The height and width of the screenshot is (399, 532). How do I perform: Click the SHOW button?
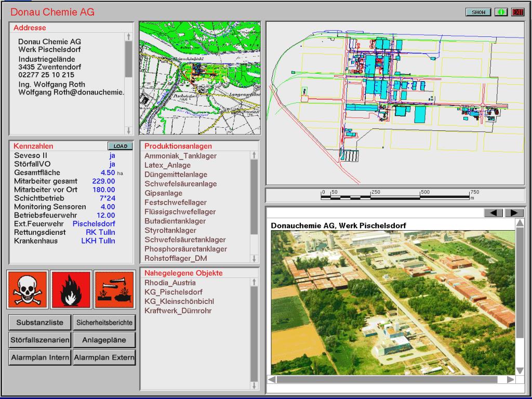coord(478,12)
